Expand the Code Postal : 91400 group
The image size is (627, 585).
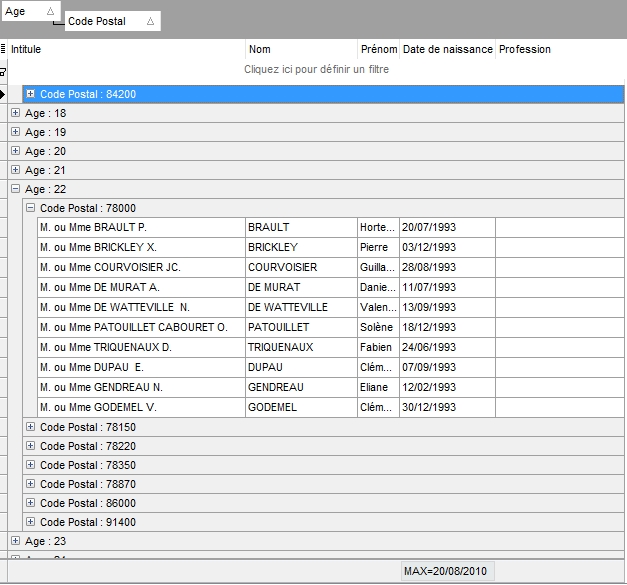(x=30, y=522)
